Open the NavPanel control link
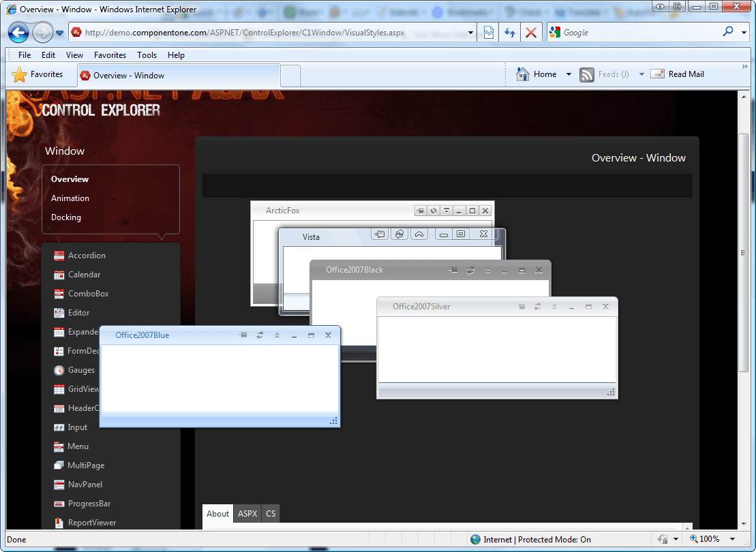Image resolution: width=756 pixels, height=552 pixels. click(85, 485)
